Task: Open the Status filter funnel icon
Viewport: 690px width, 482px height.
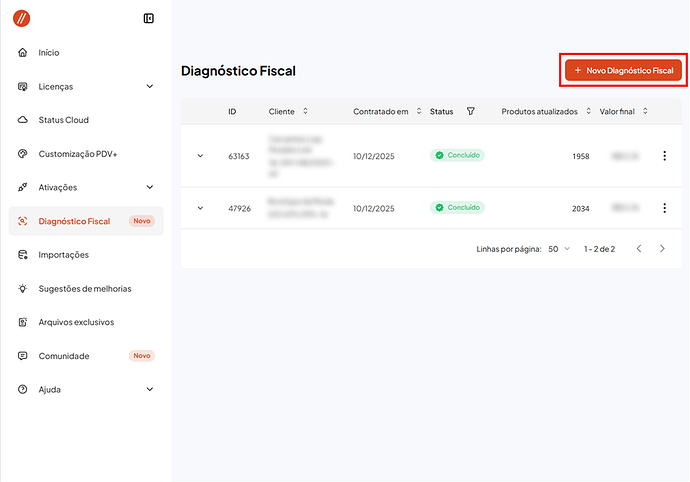Action: click(471, 111)
